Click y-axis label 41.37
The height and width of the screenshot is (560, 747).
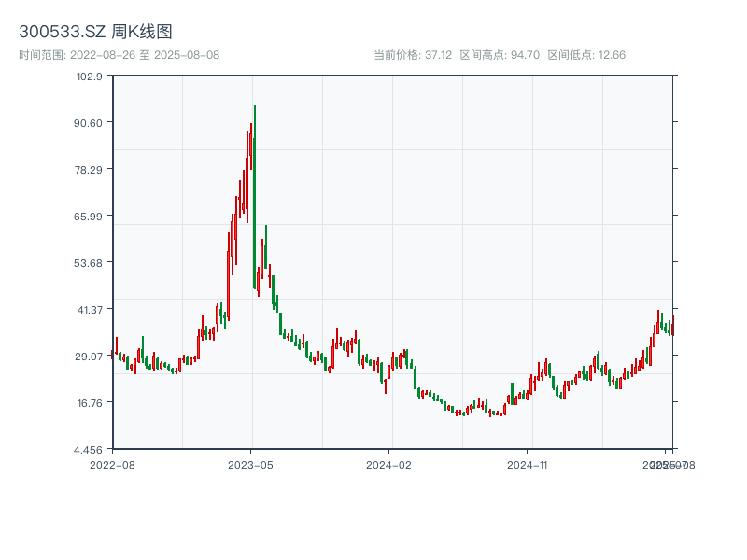point(90,310)
